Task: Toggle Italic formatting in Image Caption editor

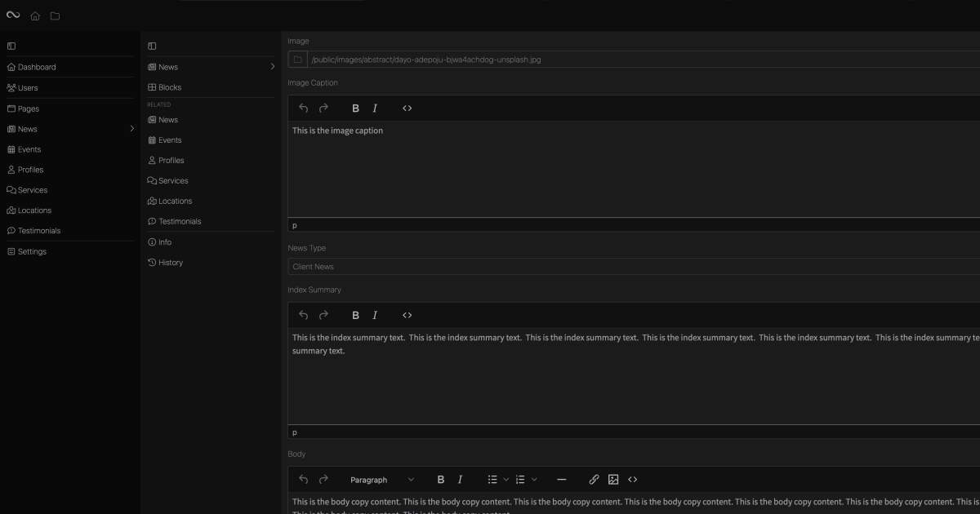Action: tap(375, 107)
